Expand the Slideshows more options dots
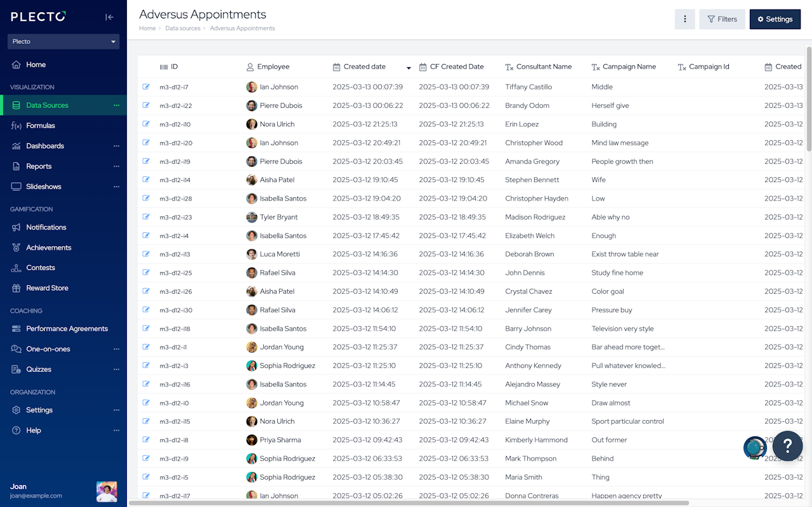The height and width of the screenshot is (507, 812). [116, 187]
